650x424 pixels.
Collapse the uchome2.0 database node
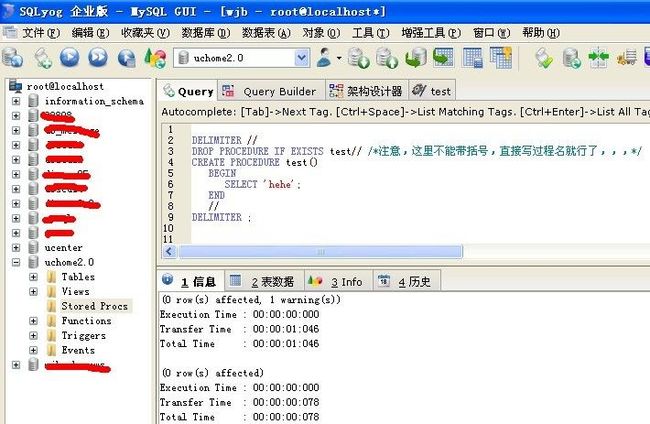[x=16, y=262]
